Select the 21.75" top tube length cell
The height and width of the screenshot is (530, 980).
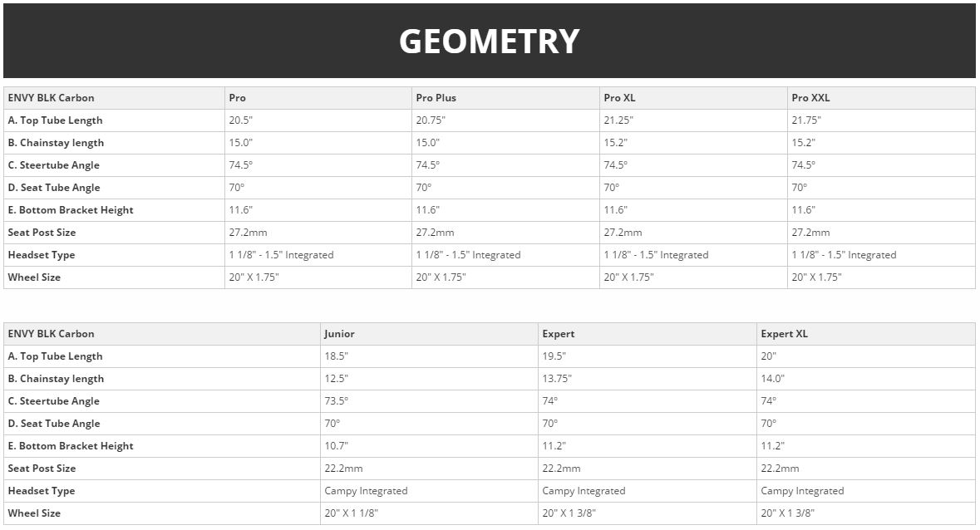pyautogui.click(x=806, y=120)
